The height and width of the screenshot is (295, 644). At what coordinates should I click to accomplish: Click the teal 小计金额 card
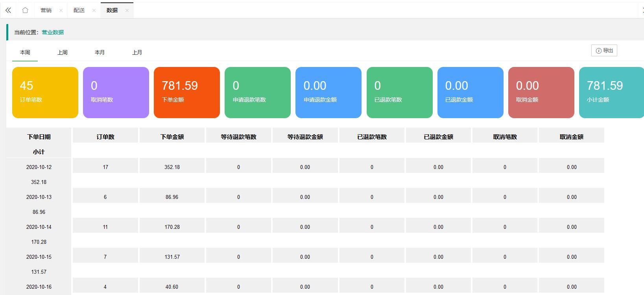611,93
